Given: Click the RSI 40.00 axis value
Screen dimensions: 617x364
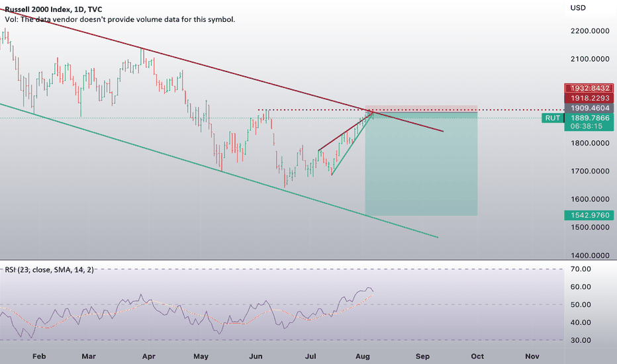Looking at the screenshot, I should click(581, 322).
